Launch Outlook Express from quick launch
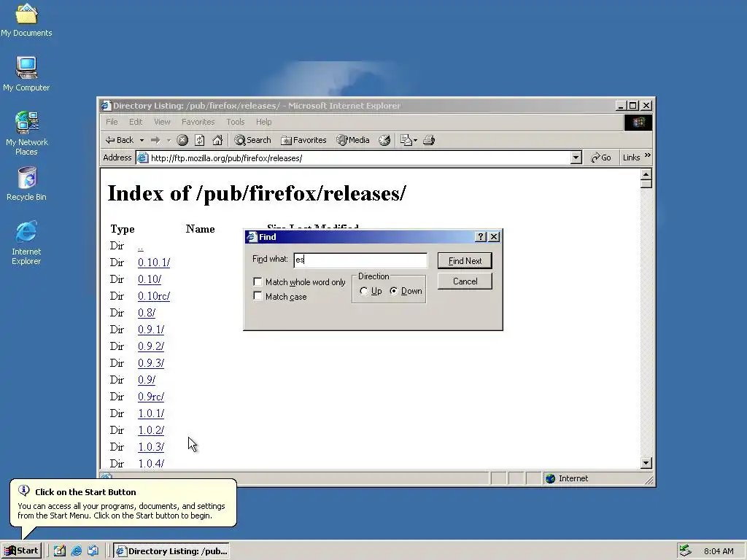Screen dimensions: 747x560 coord(93,551)
